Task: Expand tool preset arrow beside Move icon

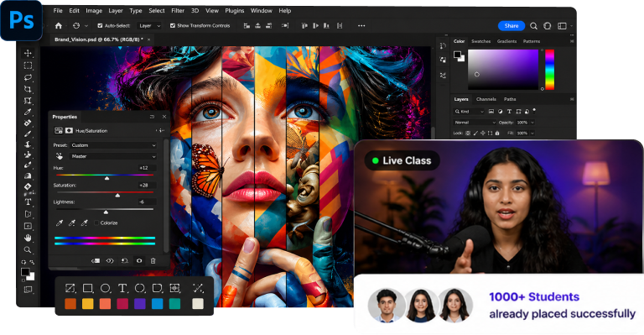Action: [86, 25]
